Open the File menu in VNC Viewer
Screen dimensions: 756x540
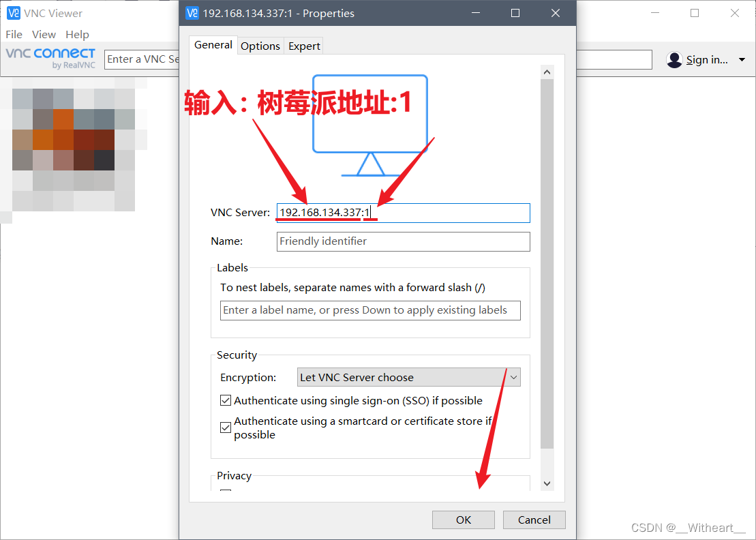click(x=14, y=34)
